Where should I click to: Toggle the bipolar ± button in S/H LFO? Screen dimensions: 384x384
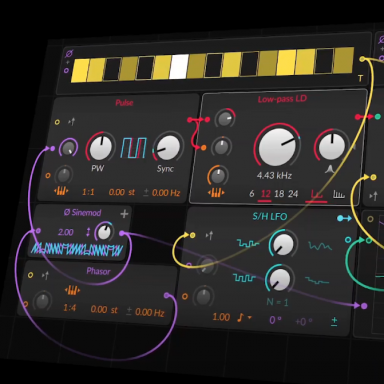334,321
